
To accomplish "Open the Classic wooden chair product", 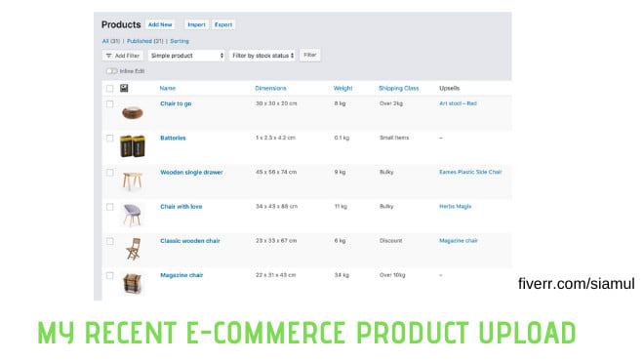I will (190, 241).
